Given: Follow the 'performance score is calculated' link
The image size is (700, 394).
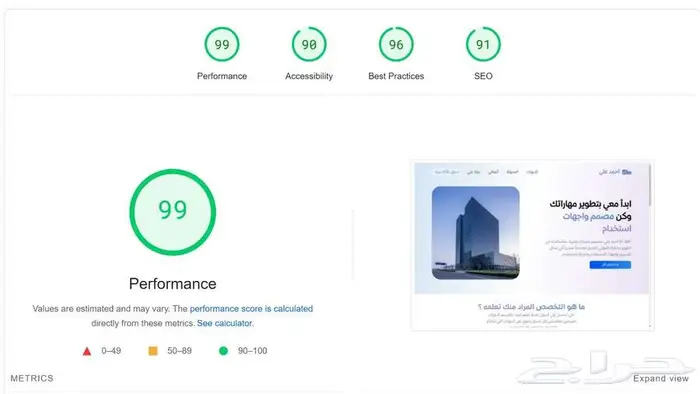Looking at the screenshot, I should tap(251, 309).
